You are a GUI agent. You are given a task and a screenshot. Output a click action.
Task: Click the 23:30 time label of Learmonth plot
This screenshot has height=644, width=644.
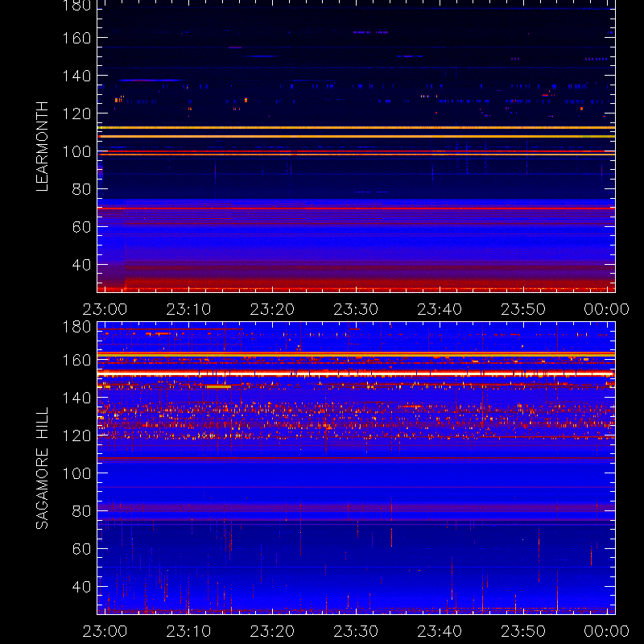pos(356,309)
